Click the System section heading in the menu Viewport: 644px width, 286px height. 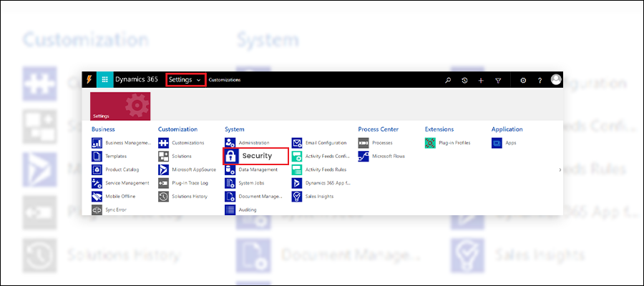(235, 129)
